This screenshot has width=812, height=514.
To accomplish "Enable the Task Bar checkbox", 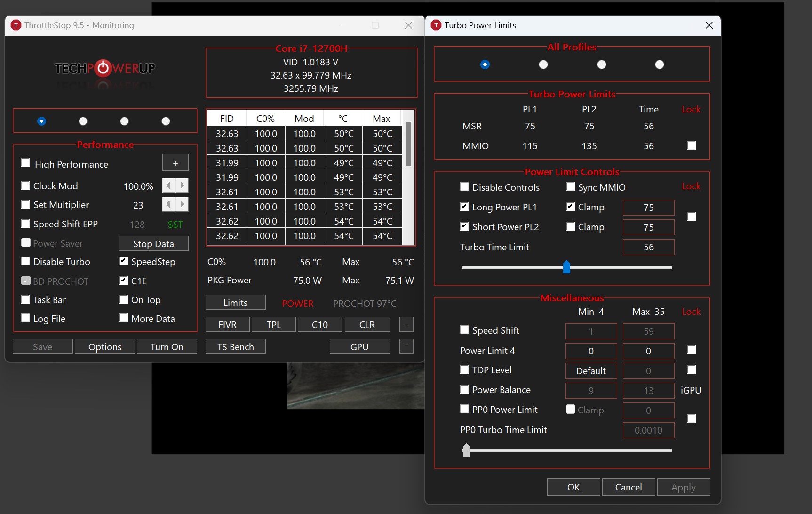I will coord(26,299).
